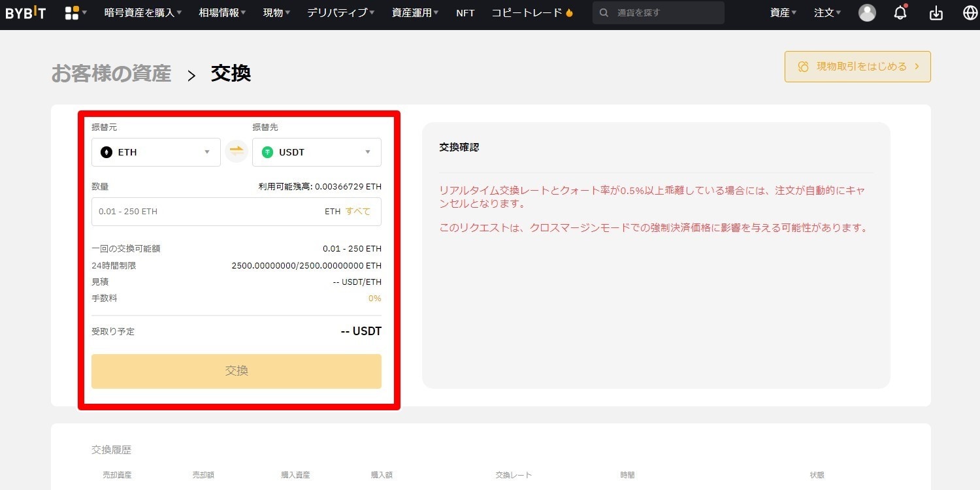Viewport: 980px width, 490px height.
Task: Open the apps grid menu icon
Action: point(72,12)
